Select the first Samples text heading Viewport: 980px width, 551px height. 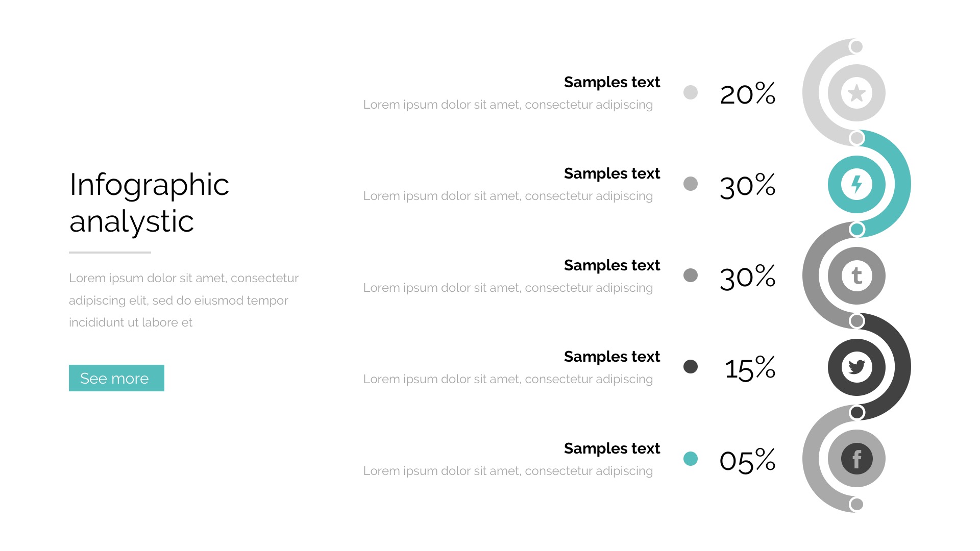tap(611, 82)
